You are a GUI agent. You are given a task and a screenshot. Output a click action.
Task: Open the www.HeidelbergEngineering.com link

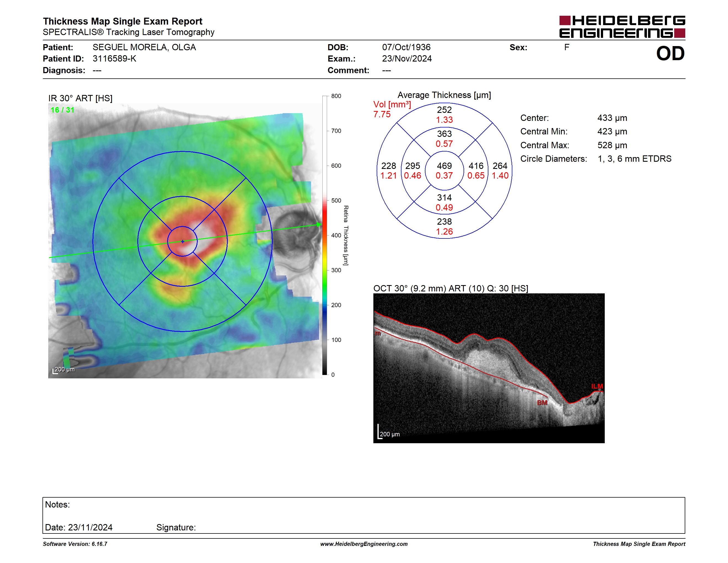(x=364, y=544)
